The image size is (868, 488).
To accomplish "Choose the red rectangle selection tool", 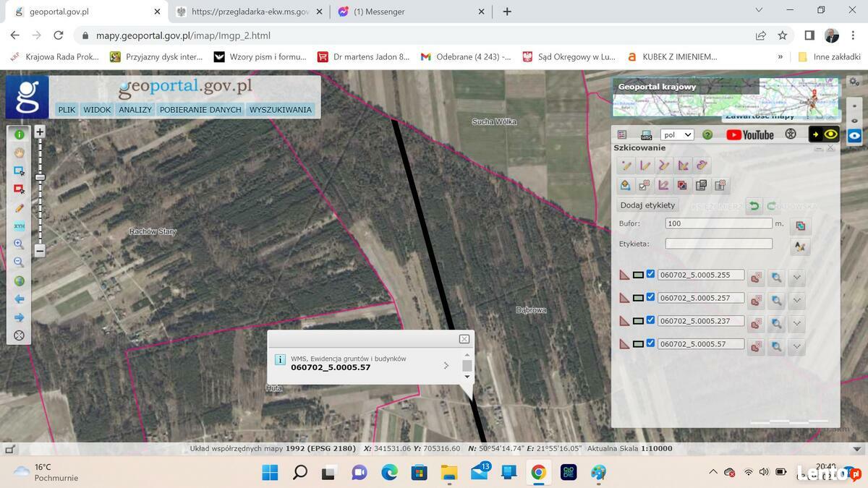I will [x=20, y=189].
